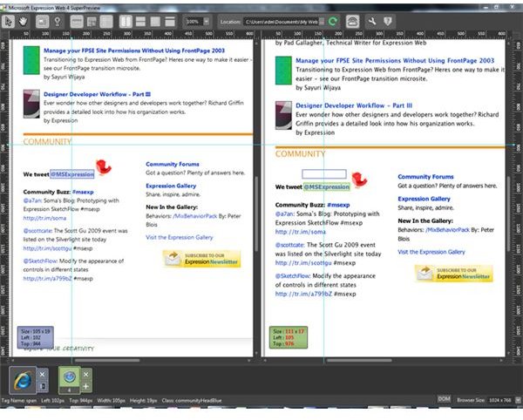Click @SketchFlow link in right pane
The image size is (523, 420).
[293, 276]
